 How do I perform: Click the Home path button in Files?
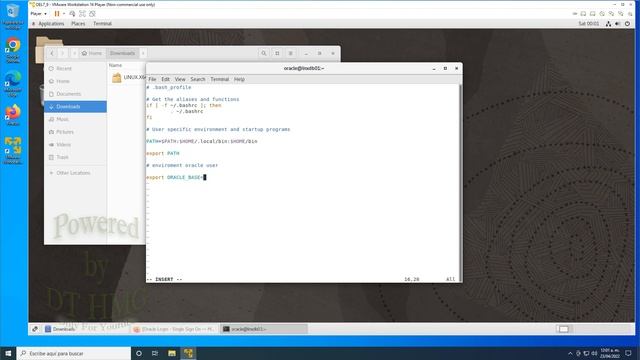click(92, 53)
